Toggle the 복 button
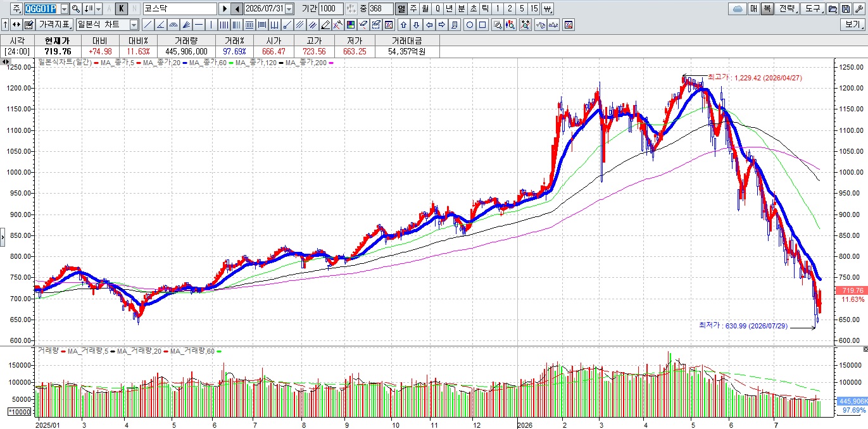The height and width of the screenshot is (429, 868). coord(767,9)
